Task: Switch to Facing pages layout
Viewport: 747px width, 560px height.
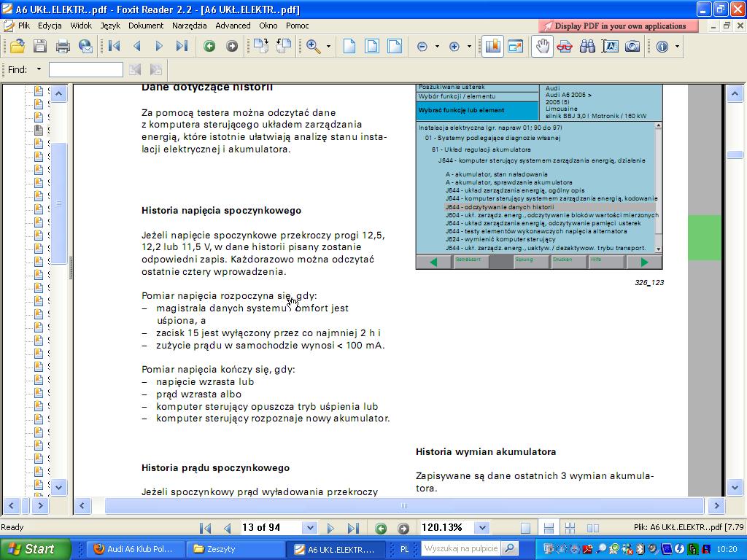Action: point(593,528)
